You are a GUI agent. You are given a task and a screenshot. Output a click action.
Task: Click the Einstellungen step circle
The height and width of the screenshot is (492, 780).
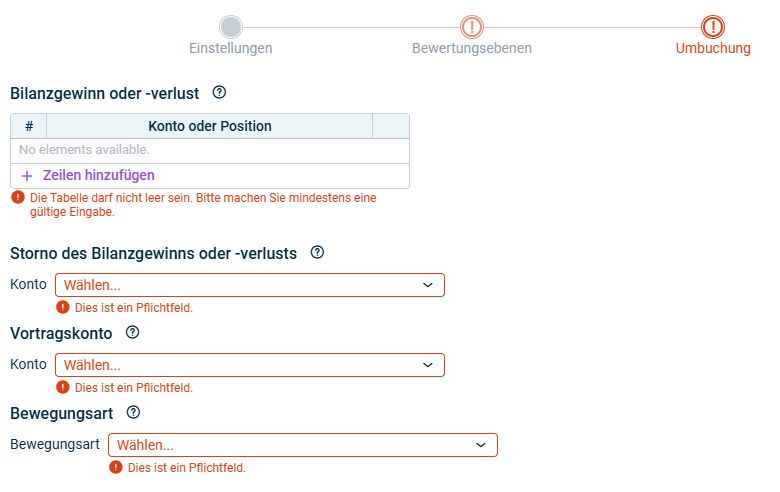click(x=231, y=27)
